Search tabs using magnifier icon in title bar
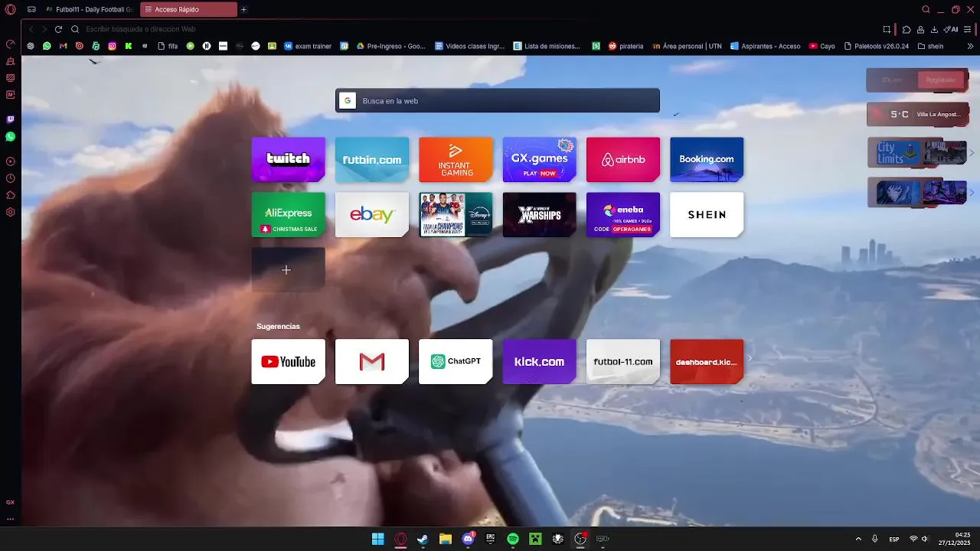Image resolution: width=980 pixels, height=551 pixels. pyautogui.click(x=926, y=9)
